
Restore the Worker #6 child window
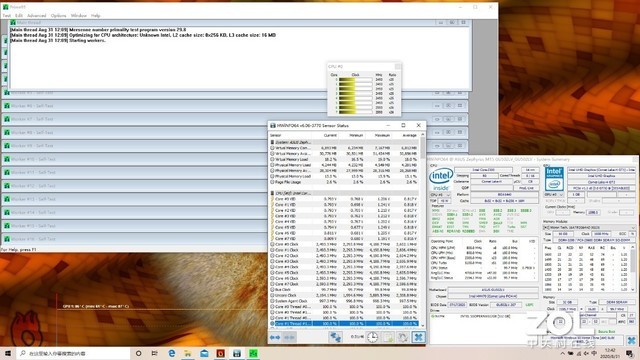coord(448,106)
